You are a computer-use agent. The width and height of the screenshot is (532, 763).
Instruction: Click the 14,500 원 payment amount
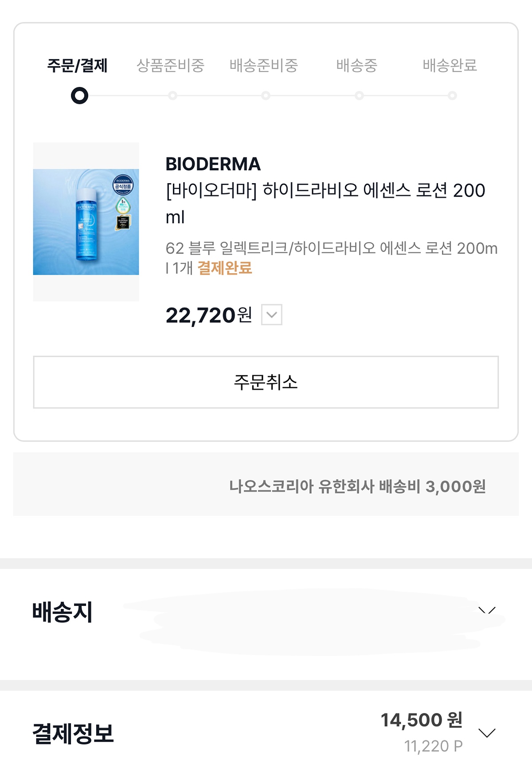(422, 720)
